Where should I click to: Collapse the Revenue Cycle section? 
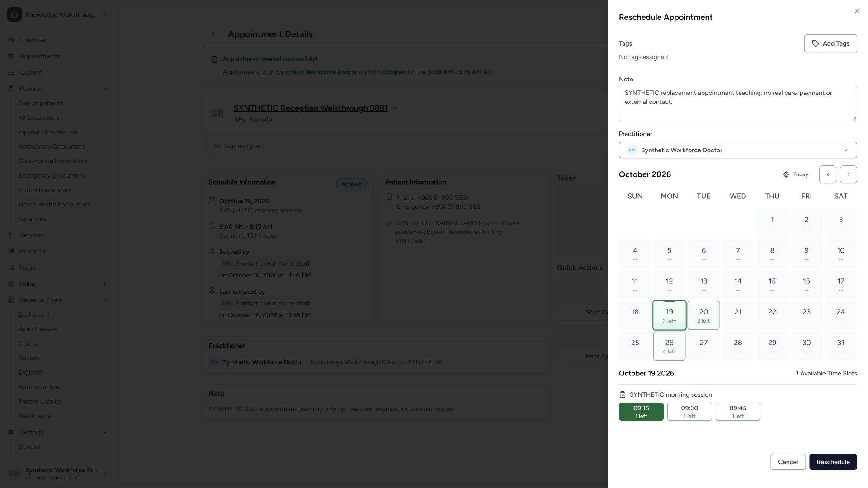57,300
